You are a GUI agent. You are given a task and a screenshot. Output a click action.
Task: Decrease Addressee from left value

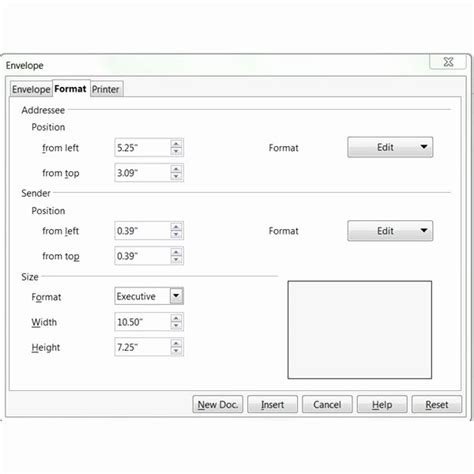[x=176, y=152]
